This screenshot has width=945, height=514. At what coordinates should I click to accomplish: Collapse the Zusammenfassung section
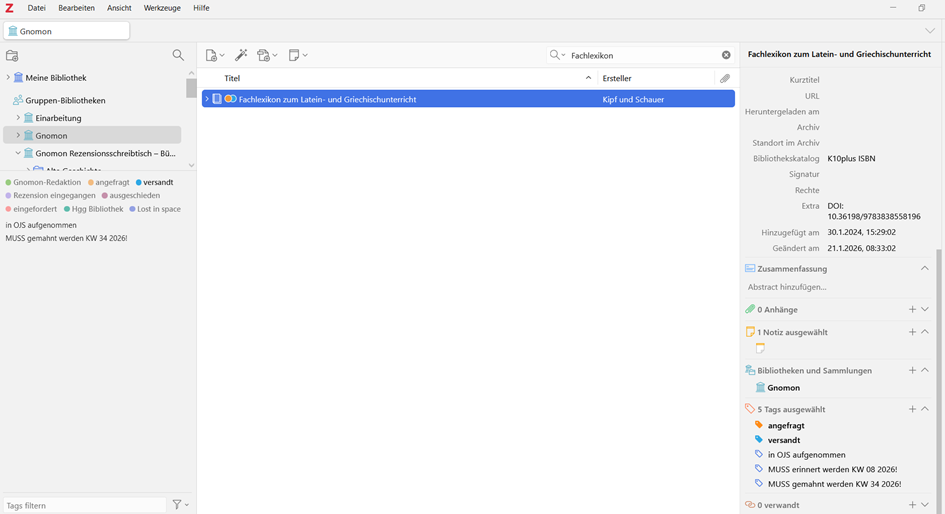[925, 268]
